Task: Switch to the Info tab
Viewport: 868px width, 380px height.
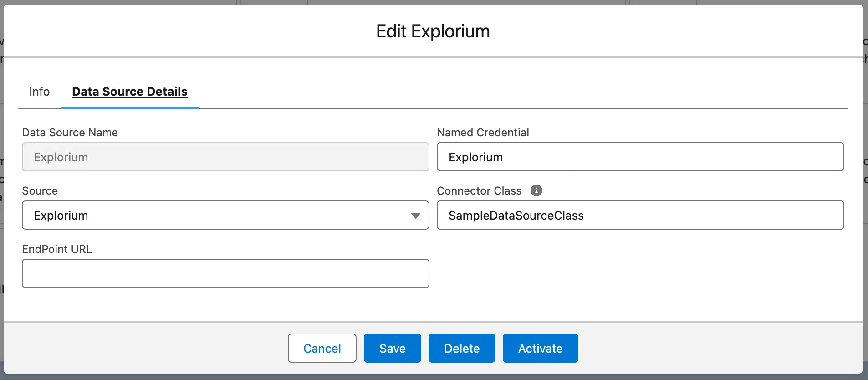Action: point(39,92)
